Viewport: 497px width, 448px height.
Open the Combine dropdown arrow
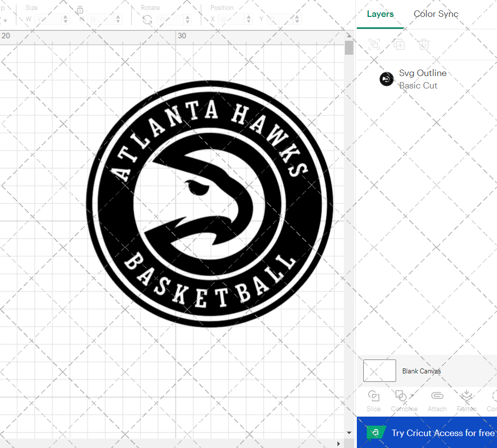411,396
